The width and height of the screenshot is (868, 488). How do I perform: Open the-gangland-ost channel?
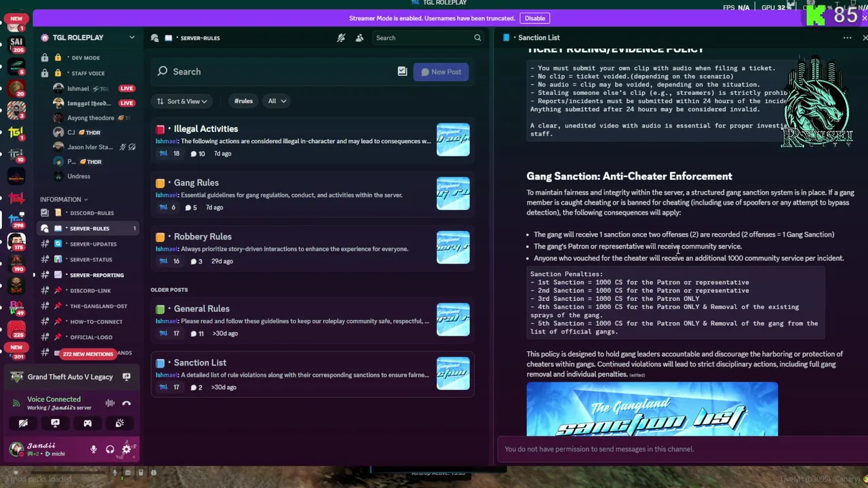[88, 306]
